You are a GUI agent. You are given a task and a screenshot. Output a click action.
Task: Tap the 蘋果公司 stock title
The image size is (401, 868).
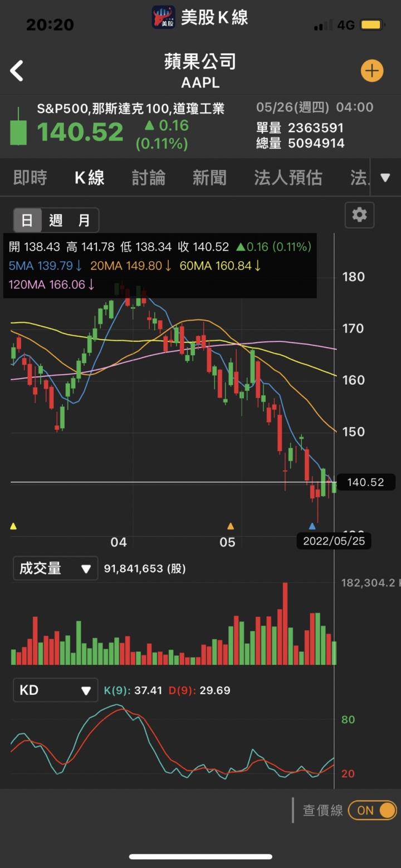coord(200,61)
